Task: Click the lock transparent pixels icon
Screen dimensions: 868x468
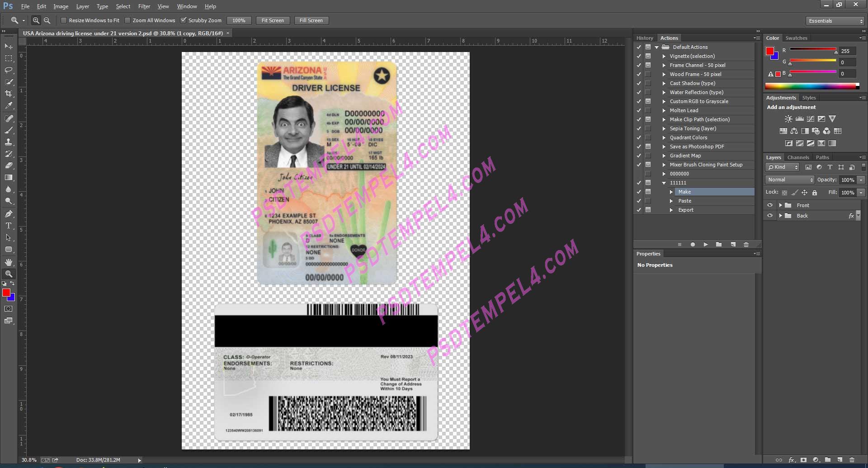Action: pyautogui.click(x=785, y=192)
